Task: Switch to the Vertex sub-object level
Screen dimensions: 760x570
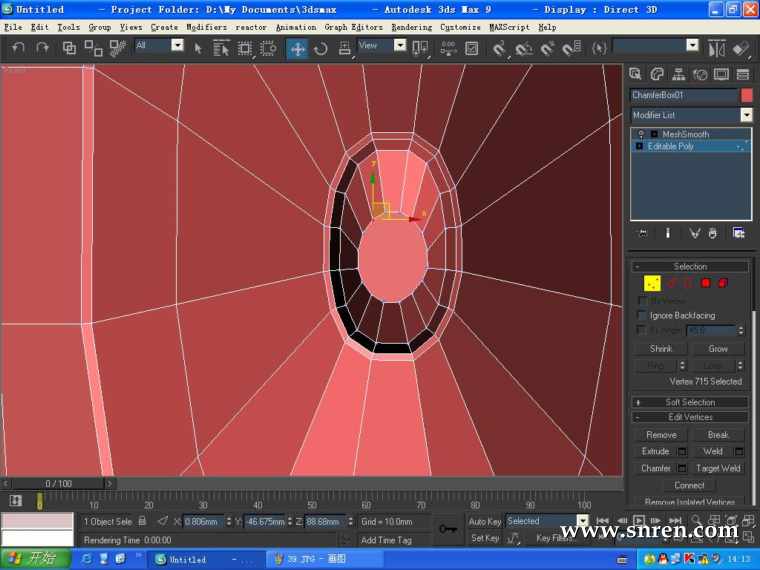Action: [652, 284]
